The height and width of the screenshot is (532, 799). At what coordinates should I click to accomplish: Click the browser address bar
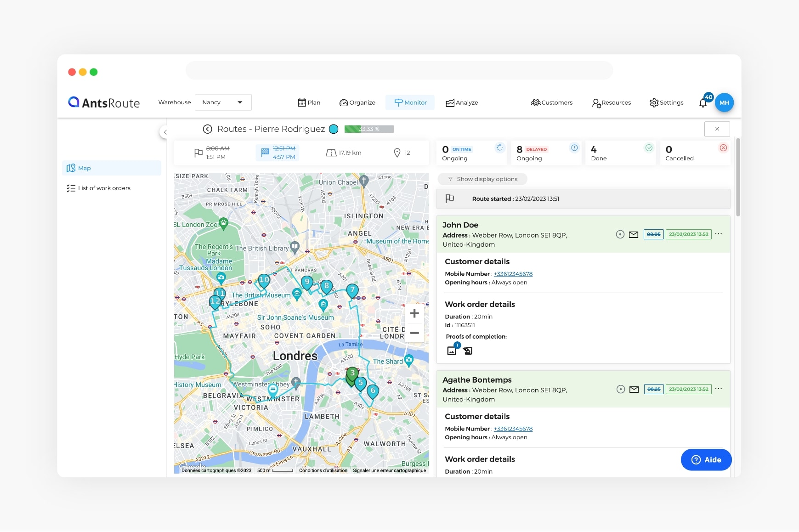coord(399,71)
